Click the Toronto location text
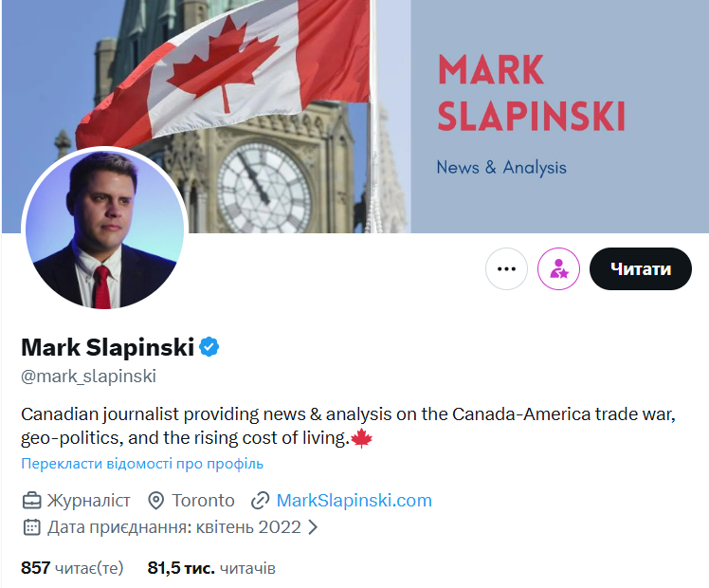 tap(203, 500)
